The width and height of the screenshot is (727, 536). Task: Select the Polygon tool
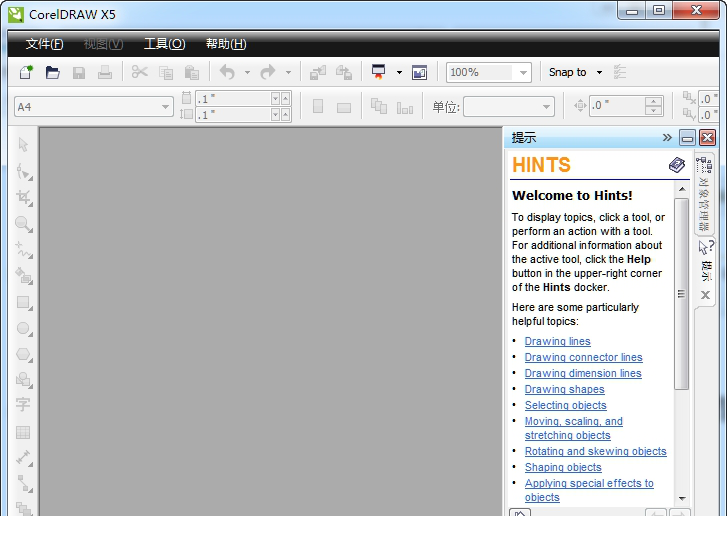coord(24,355)
